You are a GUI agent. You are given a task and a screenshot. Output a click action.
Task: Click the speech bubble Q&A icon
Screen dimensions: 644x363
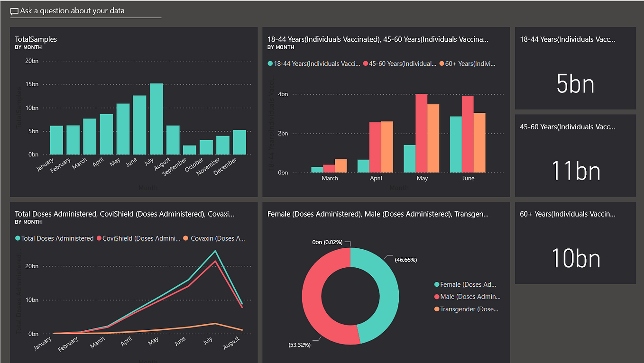14,10
